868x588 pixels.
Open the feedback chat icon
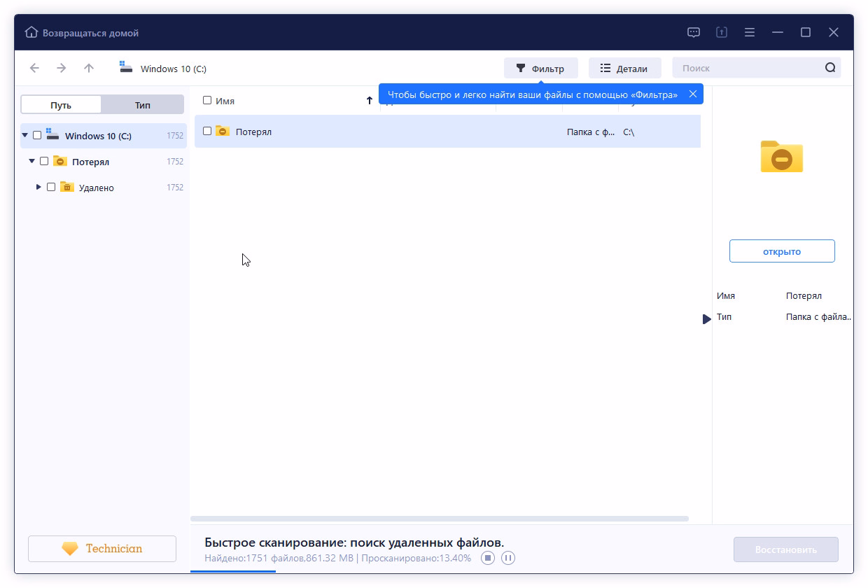tap(694, 32)
